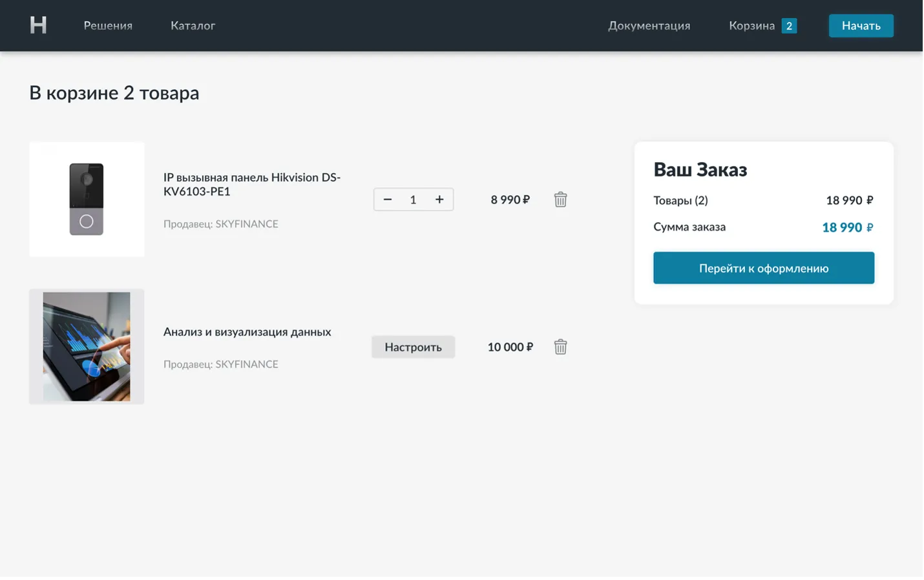The image size is (924, 580).
Task: Go to Документация page
Action: [649, 26]
